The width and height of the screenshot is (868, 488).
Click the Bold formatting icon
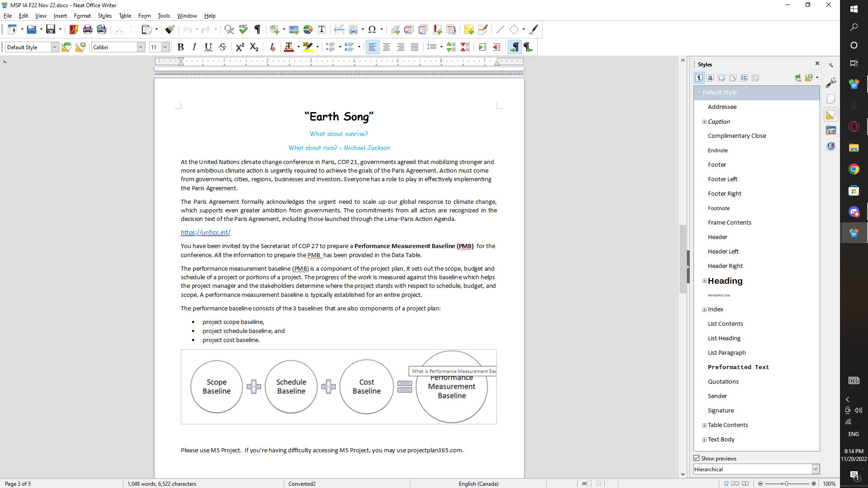point(180,47)
